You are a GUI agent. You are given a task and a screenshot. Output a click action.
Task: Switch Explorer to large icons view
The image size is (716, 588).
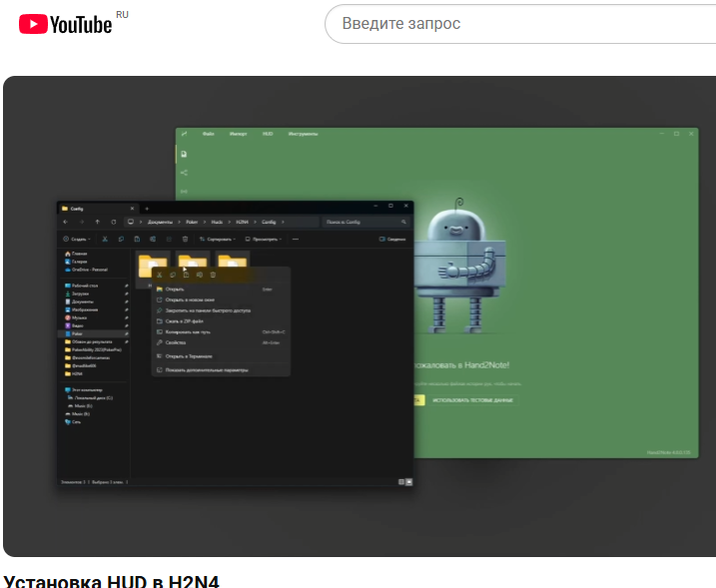click(x=409, y=482)
